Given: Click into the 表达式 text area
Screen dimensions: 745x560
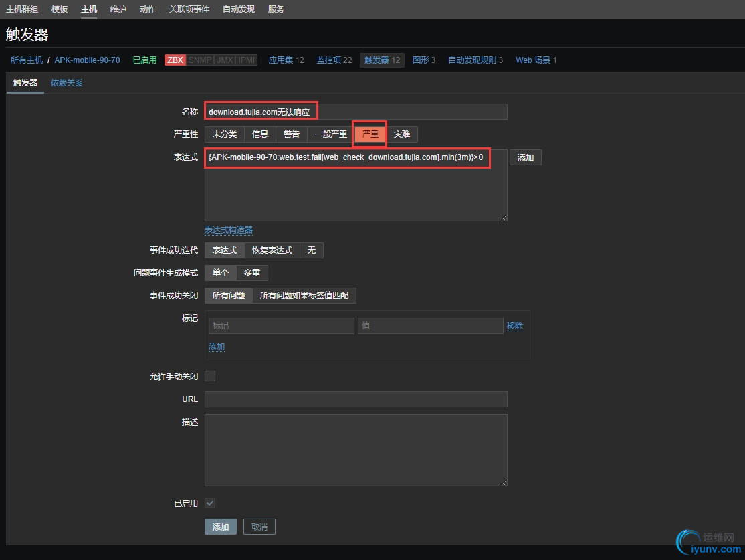Looking at the screenshot, I should 356,185.
